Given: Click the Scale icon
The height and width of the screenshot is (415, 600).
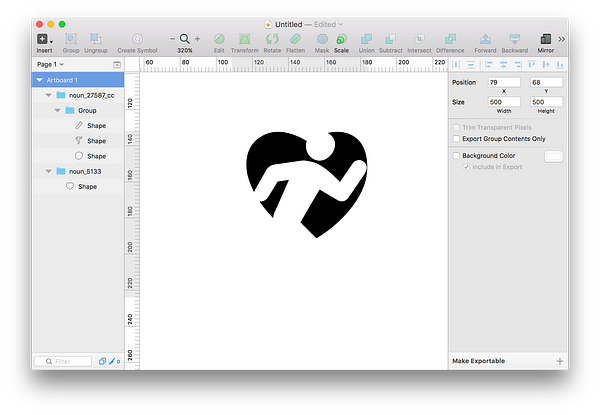Looking at the screenshot, I should click(x=341, y=39).
